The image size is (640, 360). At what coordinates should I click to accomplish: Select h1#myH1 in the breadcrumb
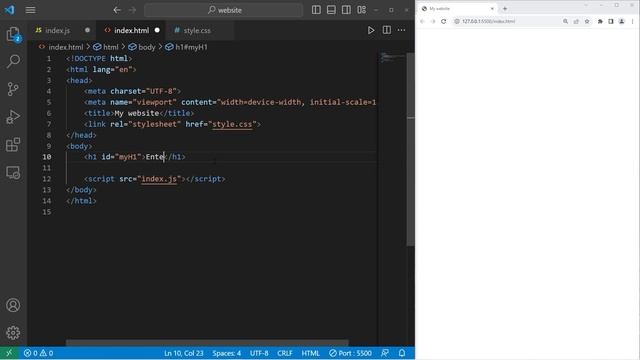coord(191,47)
